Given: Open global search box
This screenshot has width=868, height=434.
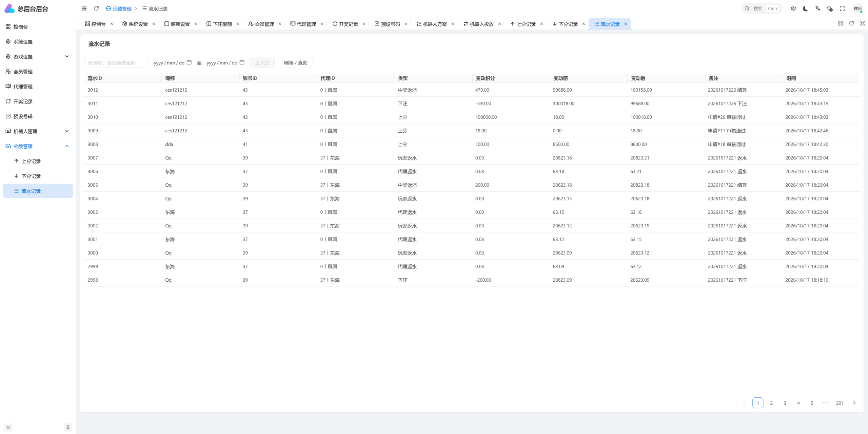Looking at the screenshot, I should pyautogui.click(x=762, y=8).
